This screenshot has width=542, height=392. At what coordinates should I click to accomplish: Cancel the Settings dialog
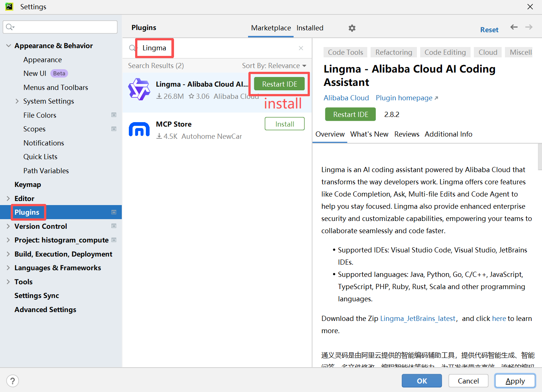[x=468, y=381]
